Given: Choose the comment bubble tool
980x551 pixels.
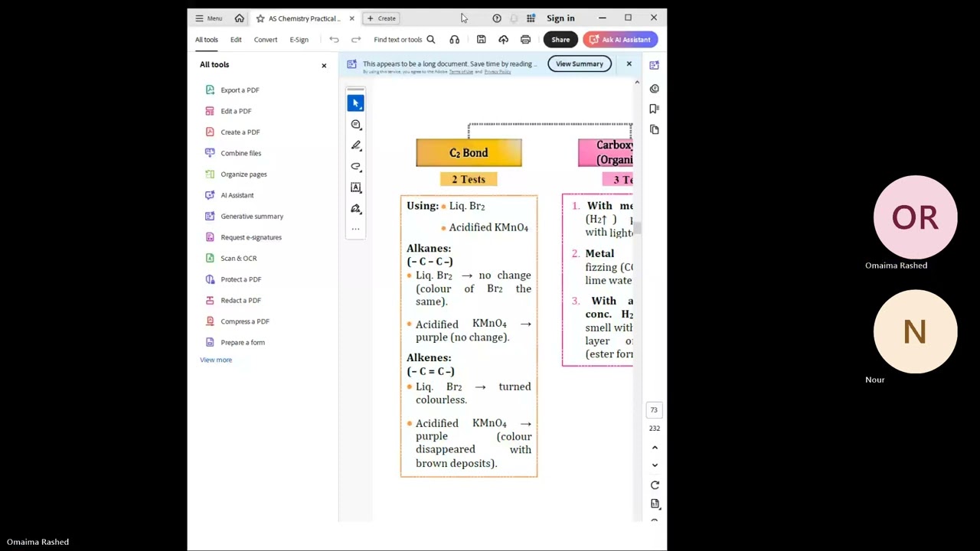Looking at the screenshot, I should click(356, 125).
